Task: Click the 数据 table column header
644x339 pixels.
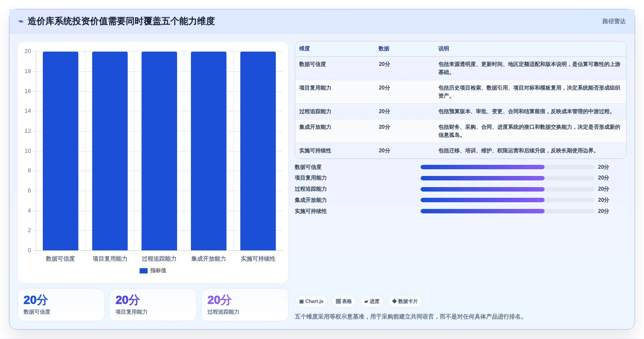Action: tap(384, 49)
